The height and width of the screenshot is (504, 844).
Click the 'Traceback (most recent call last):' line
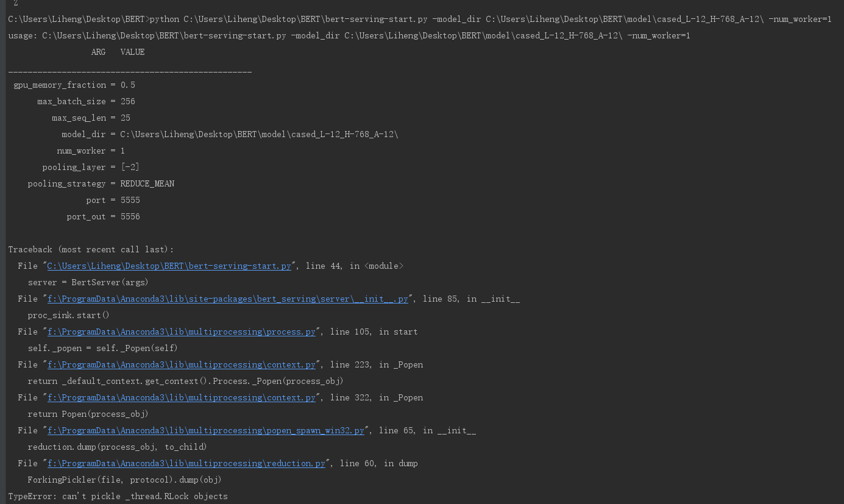coord(91,250)
